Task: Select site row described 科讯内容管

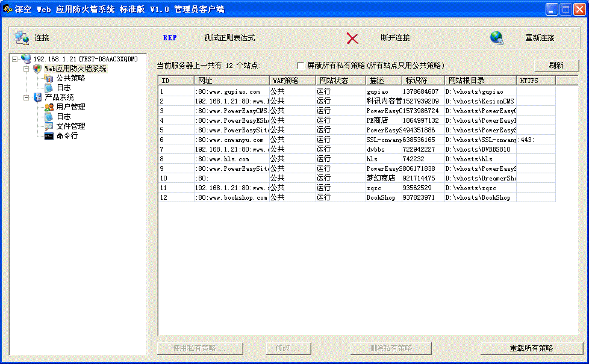Action: tap(357, 101)
